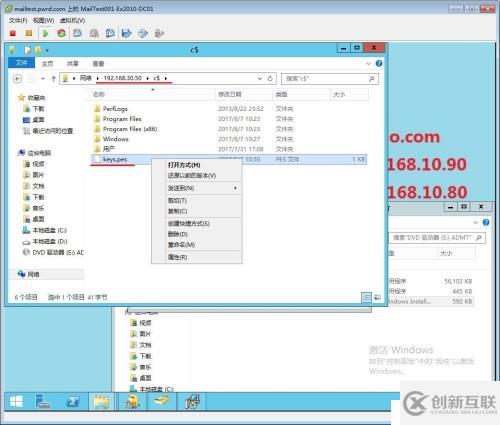Click the Windows Start button on taskbar
Image resolution: width=500 pixels, height=425 pixels.
16,401
